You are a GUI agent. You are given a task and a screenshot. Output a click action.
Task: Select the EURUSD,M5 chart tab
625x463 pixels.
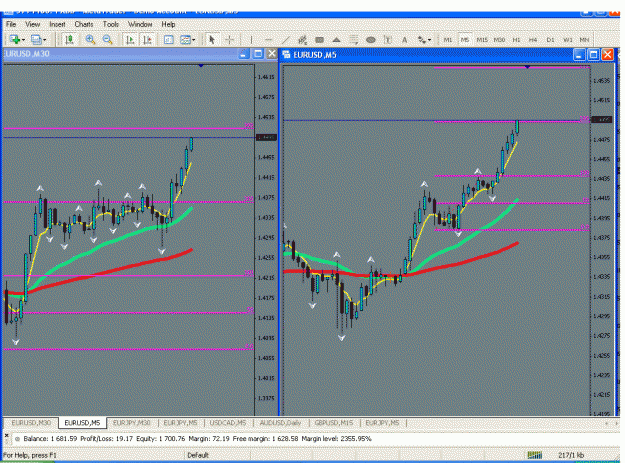[x=82, y=423]
